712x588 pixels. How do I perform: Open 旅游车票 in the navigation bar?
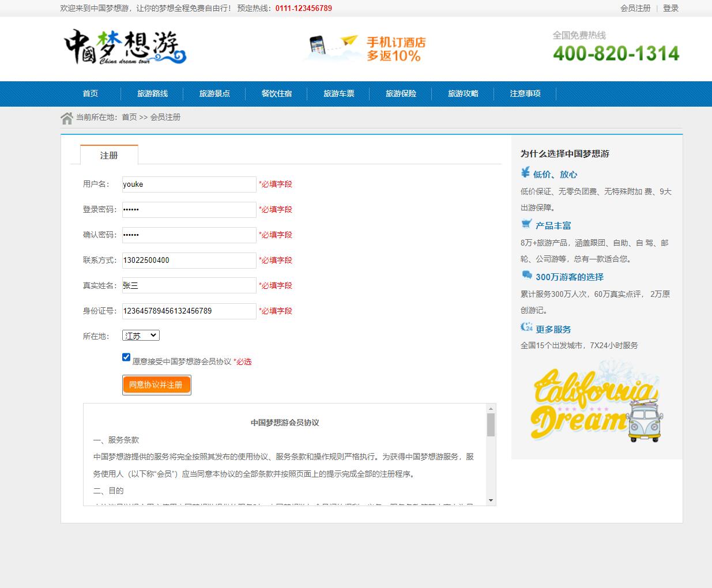[x=339, y=93]
